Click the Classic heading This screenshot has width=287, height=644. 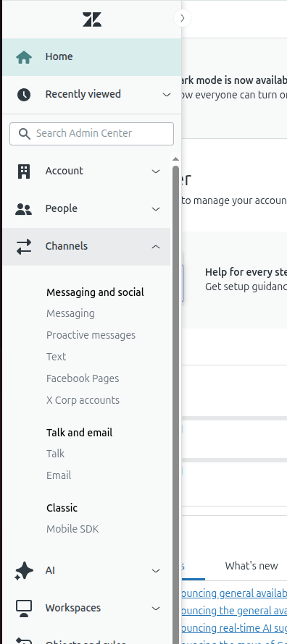click(x=62, y=508)
